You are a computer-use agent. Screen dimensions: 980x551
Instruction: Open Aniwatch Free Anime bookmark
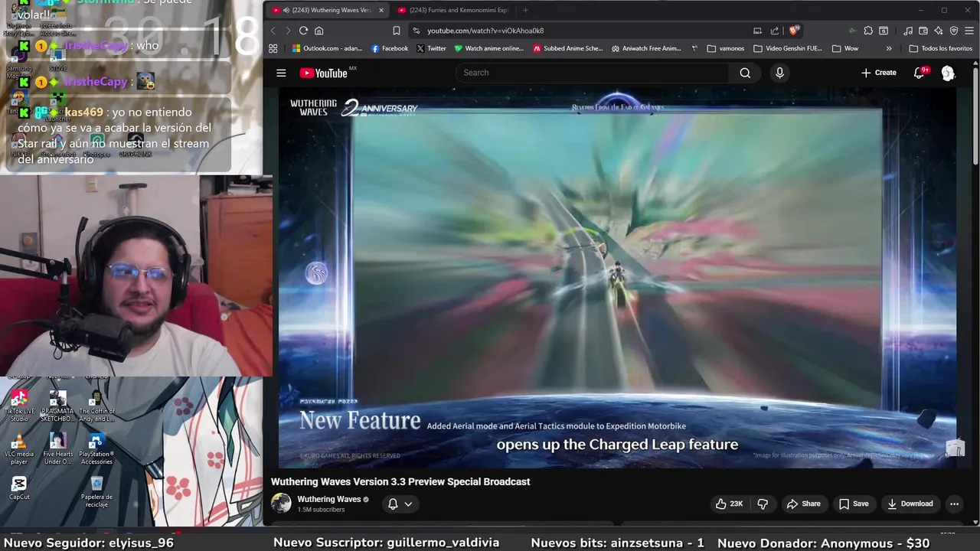click(x=647, y=48)
